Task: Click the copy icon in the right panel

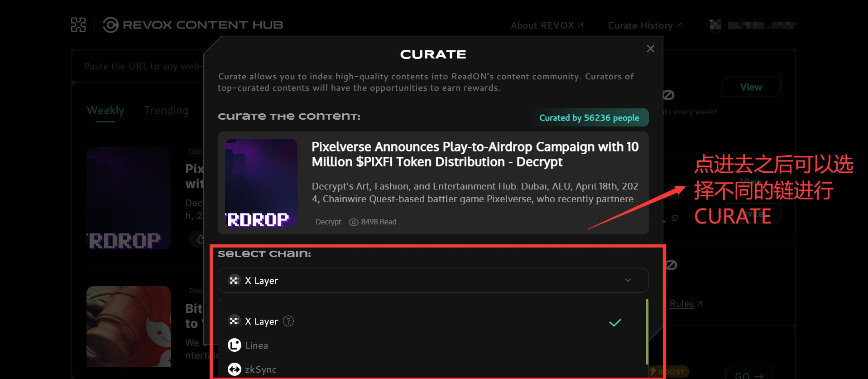Action: (675, 218)
